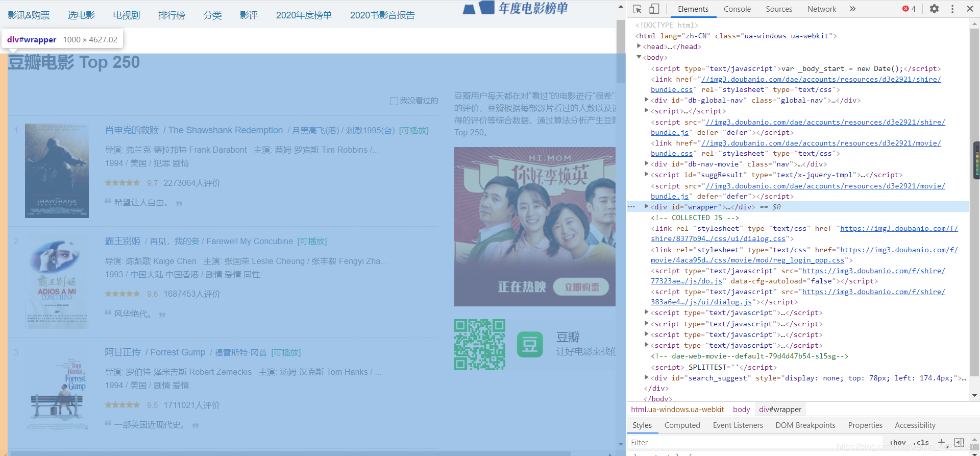This screenshot has height=456, width=980.
Task: Open the dialog.css stylesheet link in DOM
Action: point(804,233)
